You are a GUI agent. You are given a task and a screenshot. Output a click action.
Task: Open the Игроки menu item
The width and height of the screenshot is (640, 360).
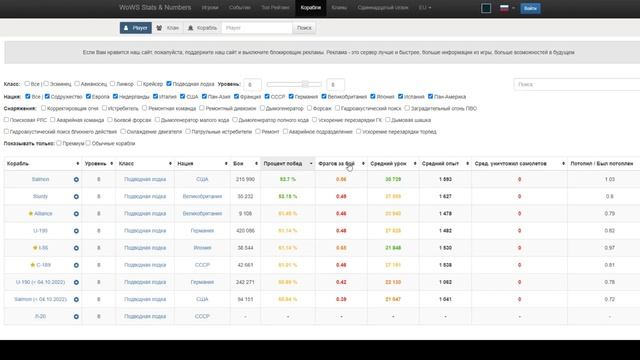(x=210, y=7)
